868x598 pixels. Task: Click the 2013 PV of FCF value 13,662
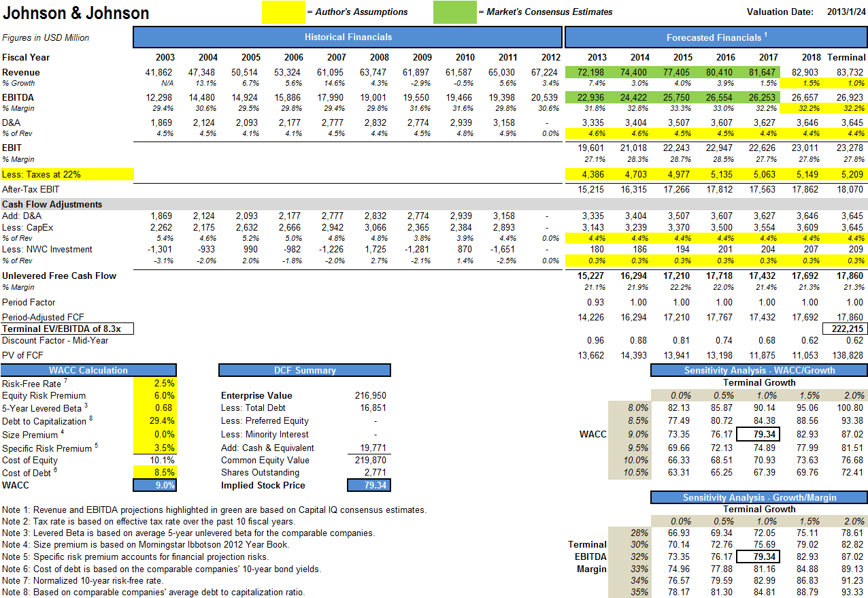point(590,355)
